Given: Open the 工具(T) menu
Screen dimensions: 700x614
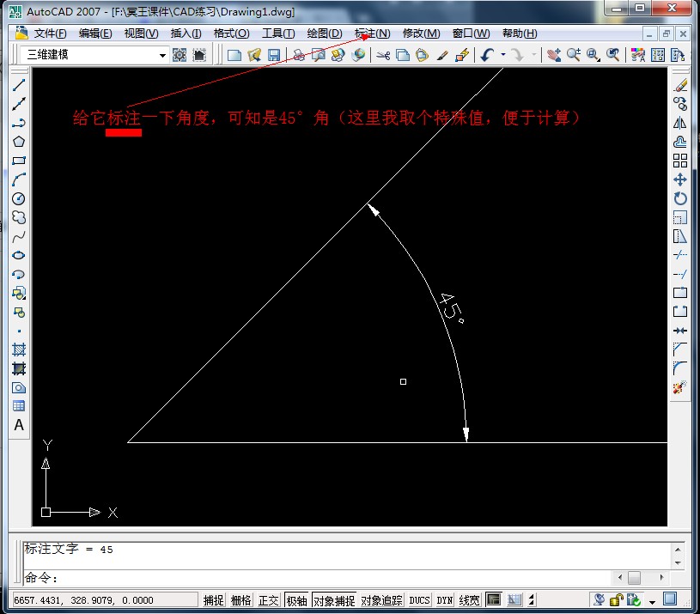Looking at the screenshot, I should pos(278,33).
